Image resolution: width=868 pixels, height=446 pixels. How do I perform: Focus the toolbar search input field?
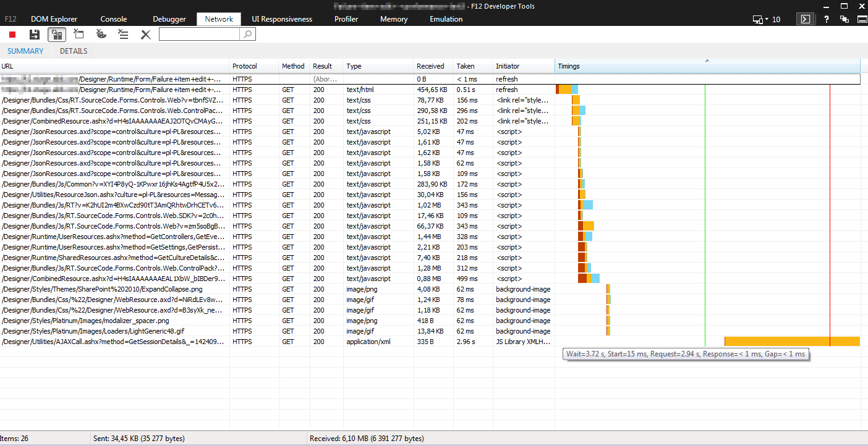pyautogui.click(x=200, y=35)
